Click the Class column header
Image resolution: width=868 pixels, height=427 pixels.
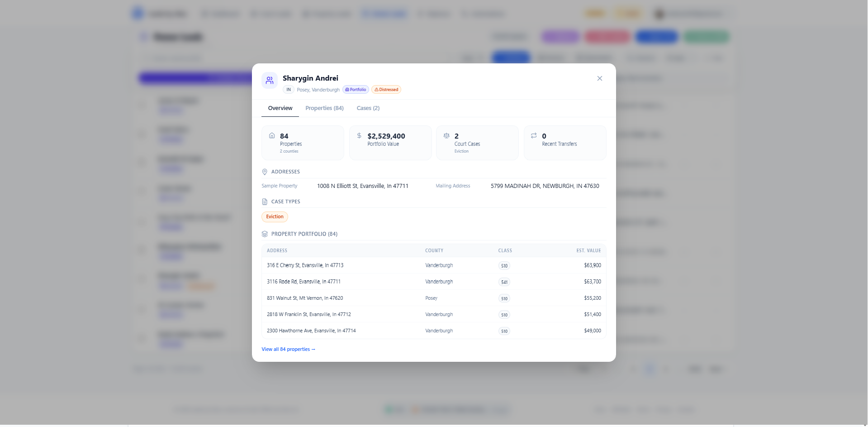click(505, 250)
